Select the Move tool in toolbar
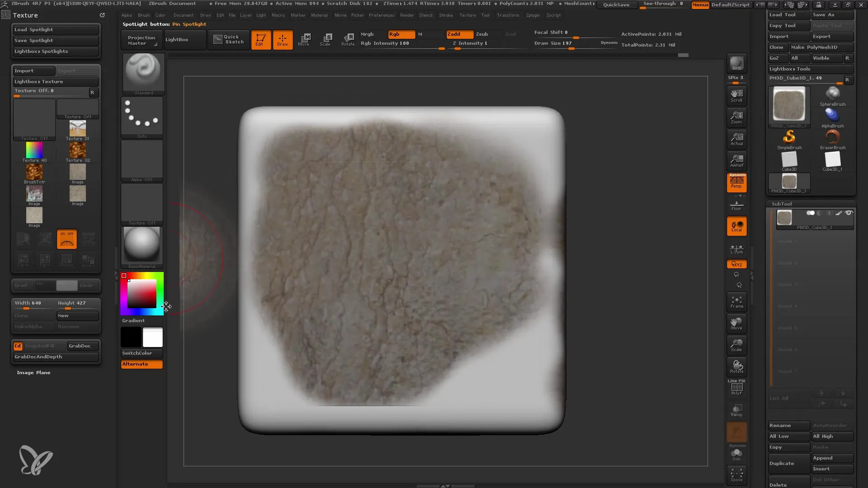This screenshot has width=868, height=488. tap(305, 39)
